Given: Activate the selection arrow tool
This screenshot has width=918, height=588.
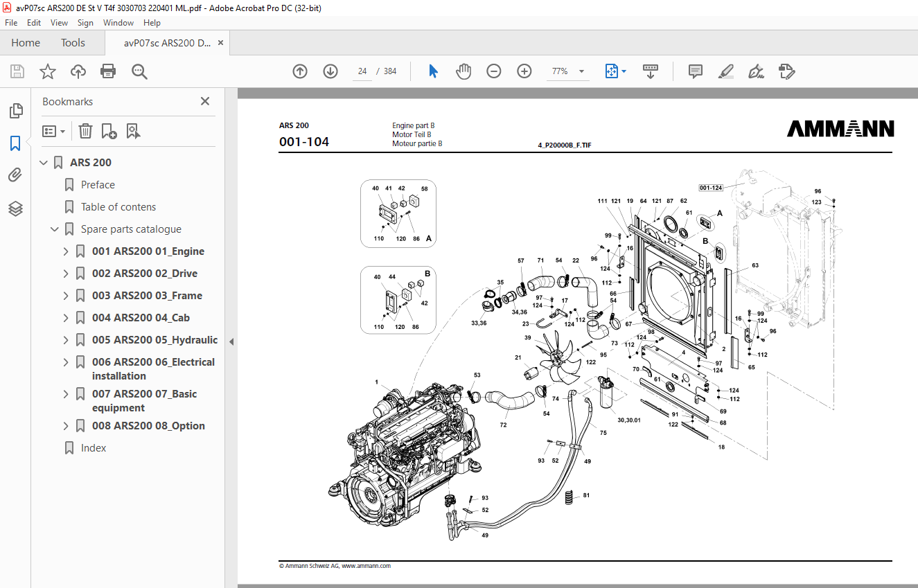Looking at the screenshot, I should 433,71.
